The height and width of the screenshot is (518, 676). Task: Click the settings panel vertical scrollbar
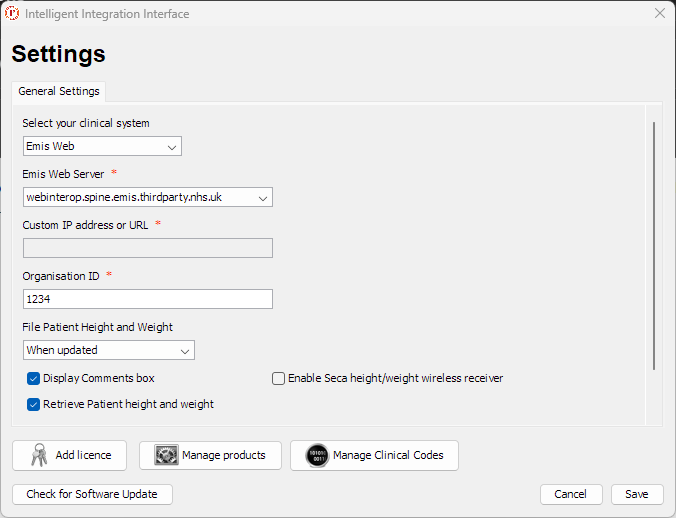(654, 245)
